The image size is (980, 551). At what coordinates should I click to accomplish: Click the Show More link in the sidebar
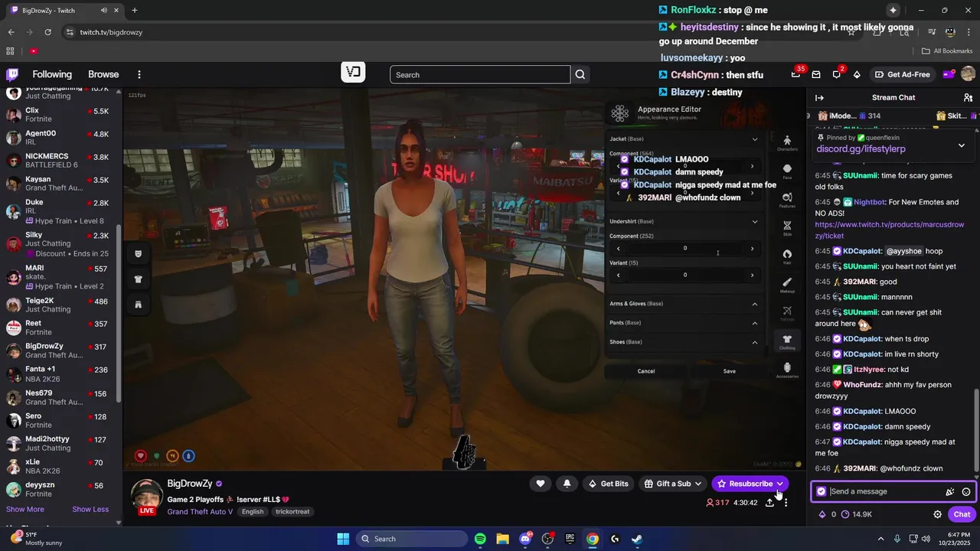click(25, 510)
